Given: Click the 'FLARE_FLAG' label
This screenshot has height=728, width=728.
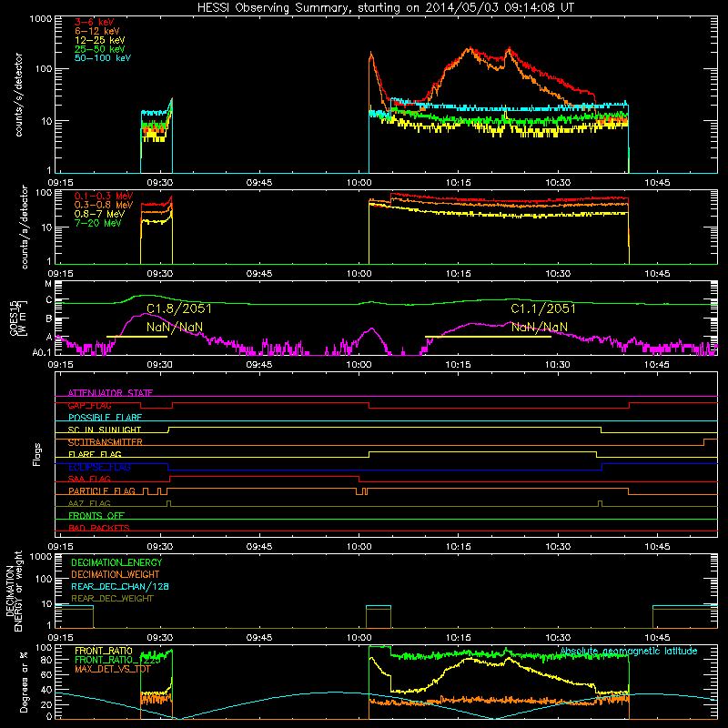Looking at the screenshot, I should [95, 454].
